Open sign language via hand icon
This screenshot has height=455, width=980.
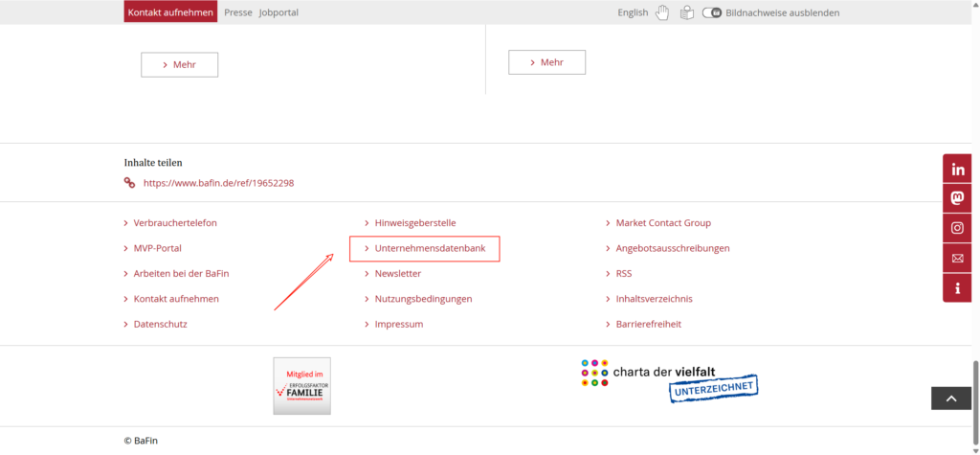click(x=662, y=12)
